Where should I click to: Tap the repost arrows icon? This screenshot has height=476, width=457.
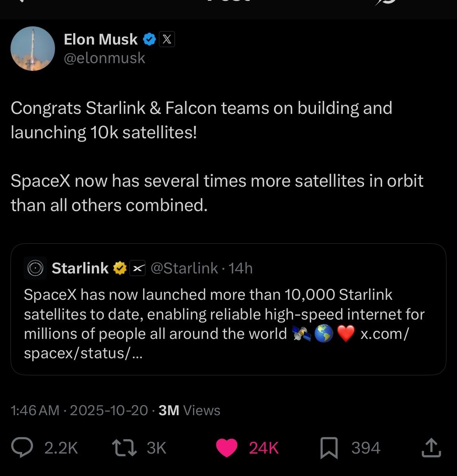tap(124, 448)
